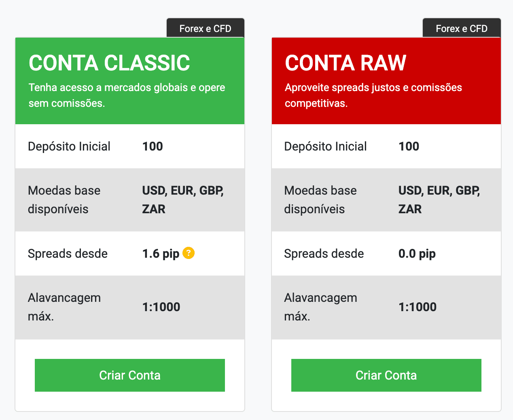Select Raw account's Depósito Inicial label

tap(325, 146)
